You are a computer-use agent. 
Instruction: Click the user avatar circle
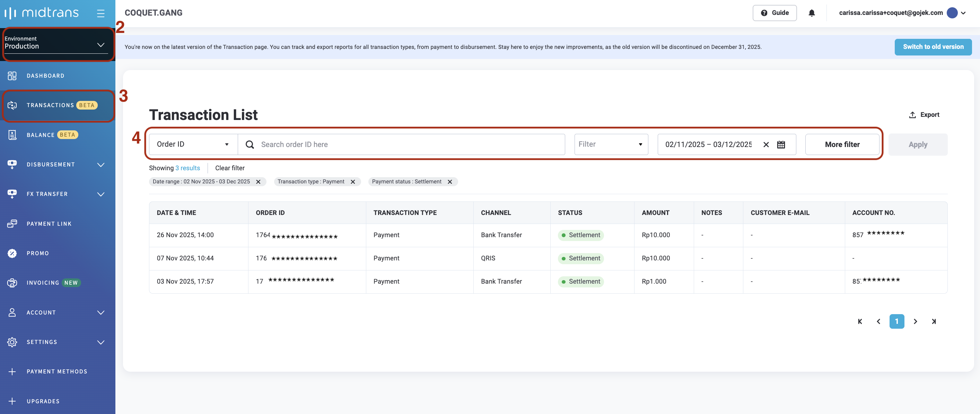click(952, 13)
